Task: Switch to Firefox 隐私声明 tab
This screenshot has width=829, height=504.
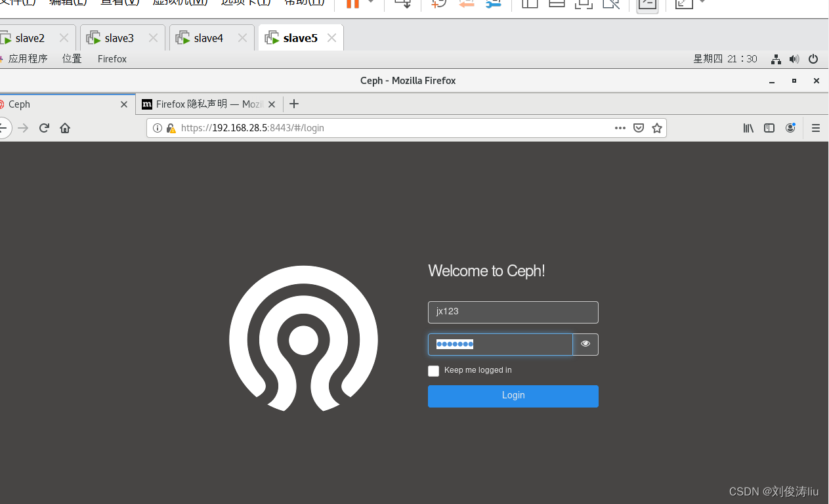Action: pos(209,104)
